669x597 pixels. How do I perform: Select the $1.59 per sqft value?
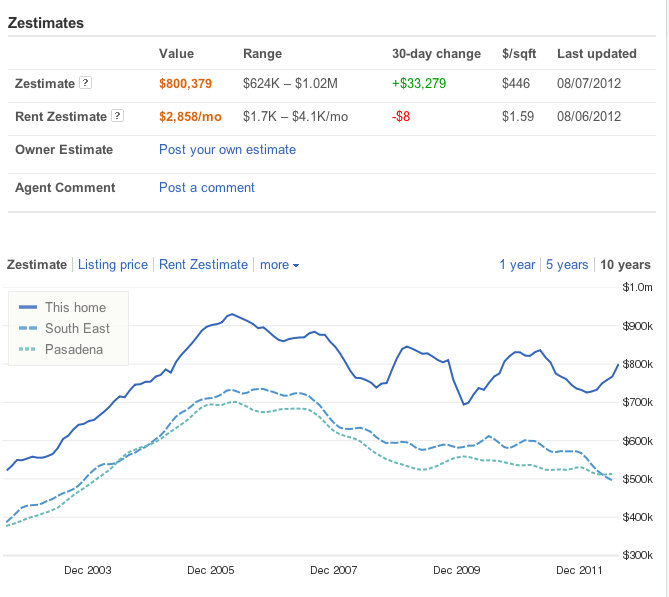(x=518, y=116)
